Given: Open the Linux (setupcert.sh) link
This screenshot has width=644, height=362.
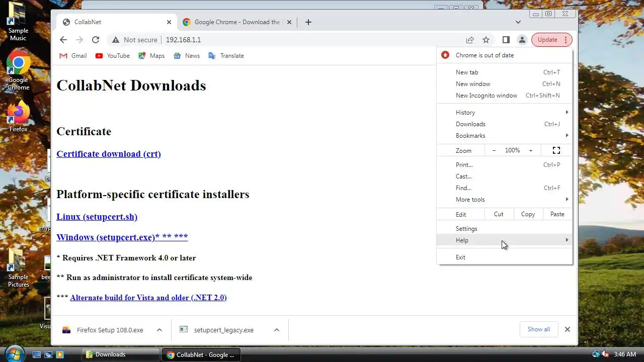Looking at the screenshot, I should tap(97, 217).
